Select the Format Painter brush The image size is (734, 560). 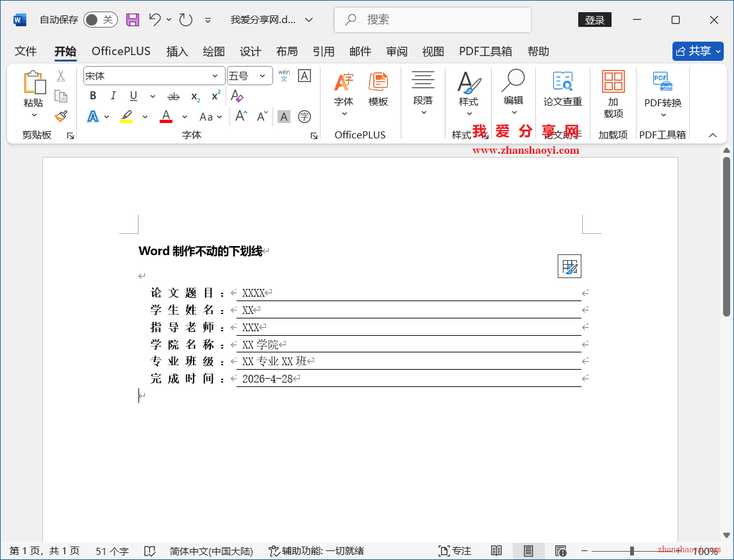pos(61,116)
